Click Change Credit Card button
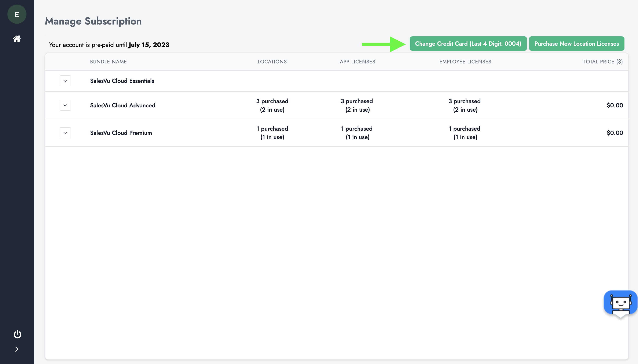The width and height of the screenshot is (638, 364). click(x=468, y=44)
